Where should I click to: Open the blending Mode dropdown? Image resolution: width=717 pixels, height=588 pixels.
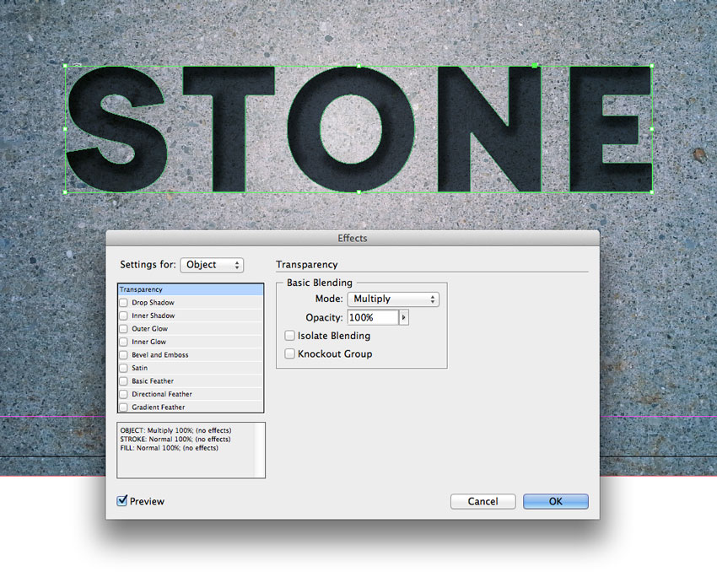(393, 299)
